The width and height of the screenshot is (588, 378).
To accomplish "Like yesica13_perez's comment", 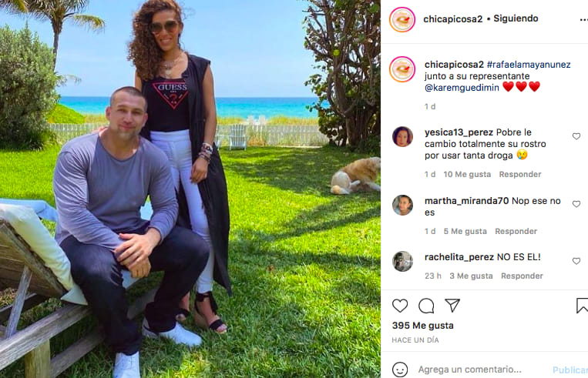I will click(x=576, y=136).
